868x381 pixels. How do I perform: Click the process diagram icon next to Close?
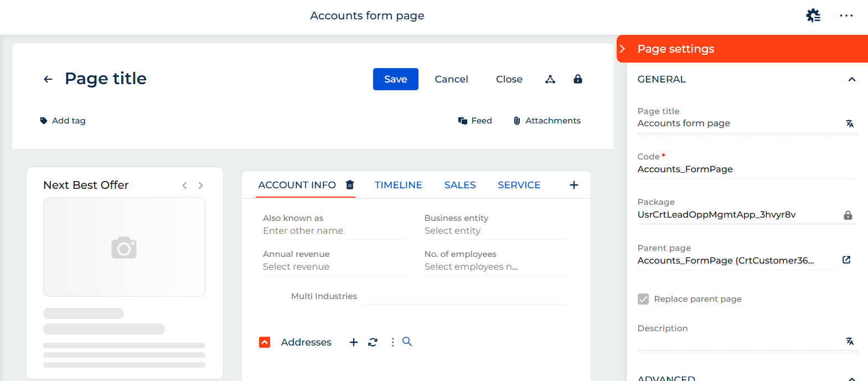[550, 79]
